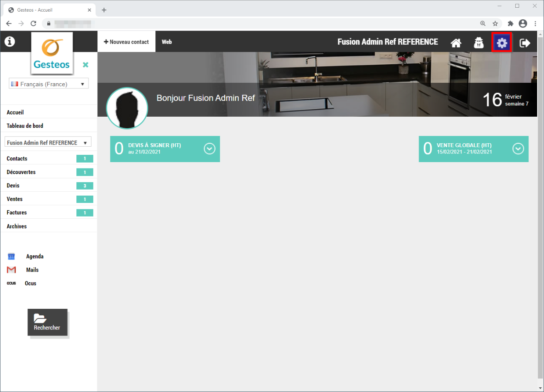
Task: Click the logout arrow icon
Action: pyautogui.click(x=525, y=43)
